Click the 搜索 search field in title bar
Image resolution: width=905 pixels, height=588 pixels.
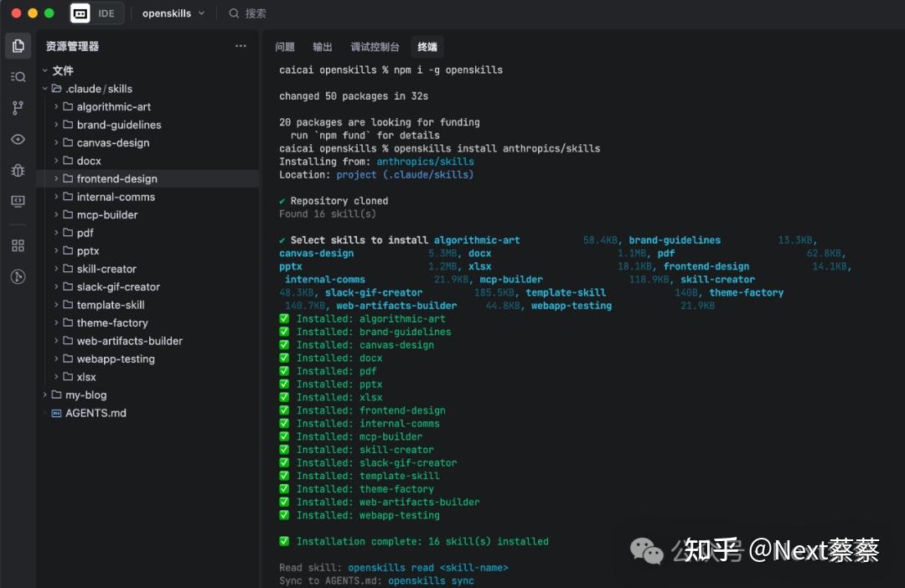click(249, 13)
